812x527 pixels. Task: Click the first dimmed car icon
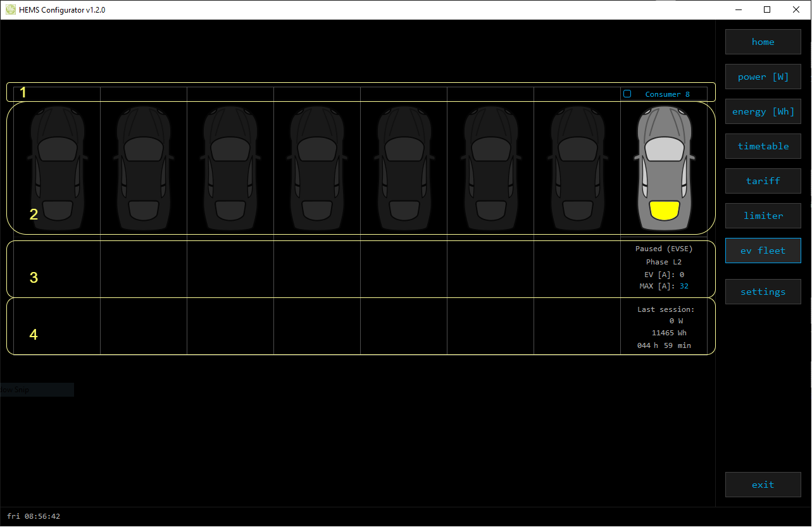point(57,168)
